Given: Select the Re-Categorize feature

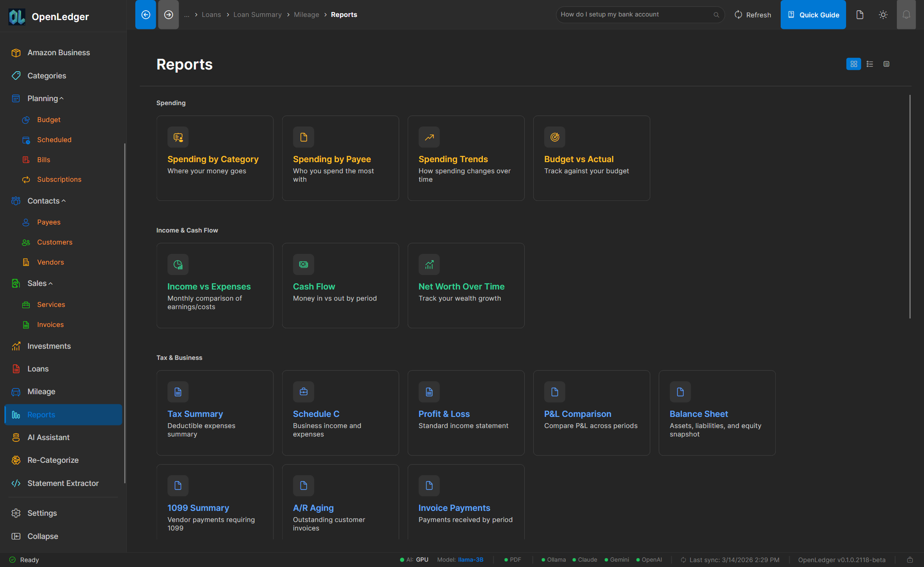Looking at the screenshot, I should pos(53,460).
